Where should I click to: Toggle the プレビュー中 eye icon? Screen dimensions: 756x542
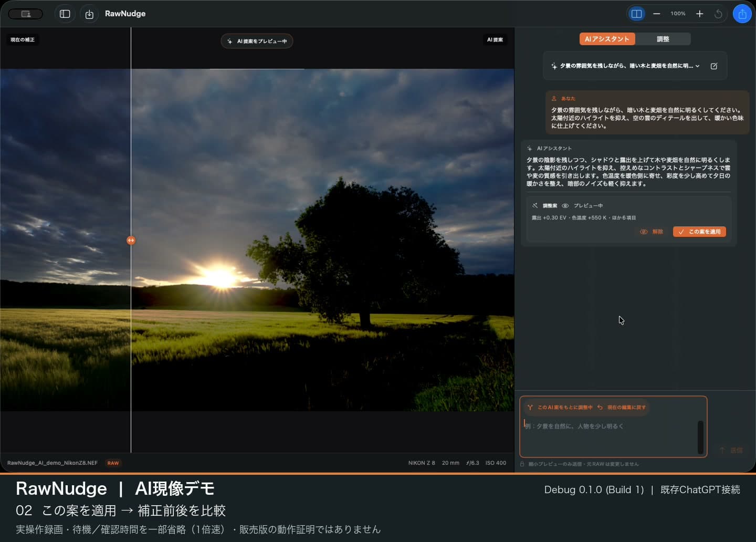pos(565,205)
